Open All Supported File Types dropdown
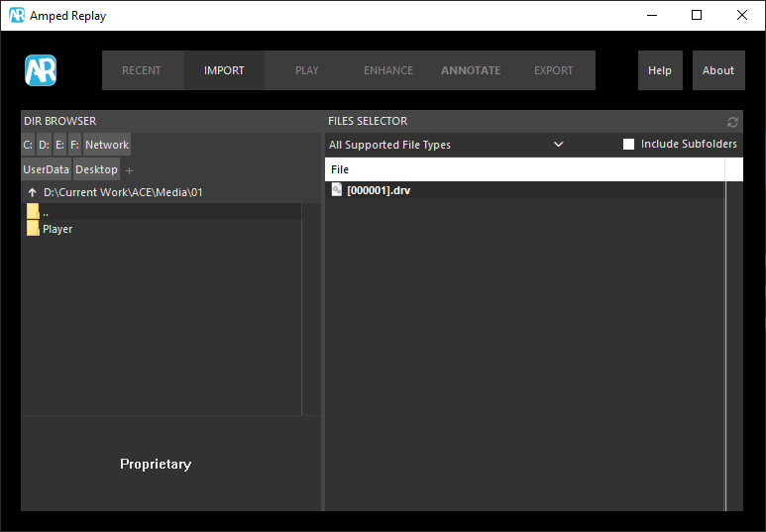Image resolution: width=766 pixels, height=532 pixels. [446, 145]
